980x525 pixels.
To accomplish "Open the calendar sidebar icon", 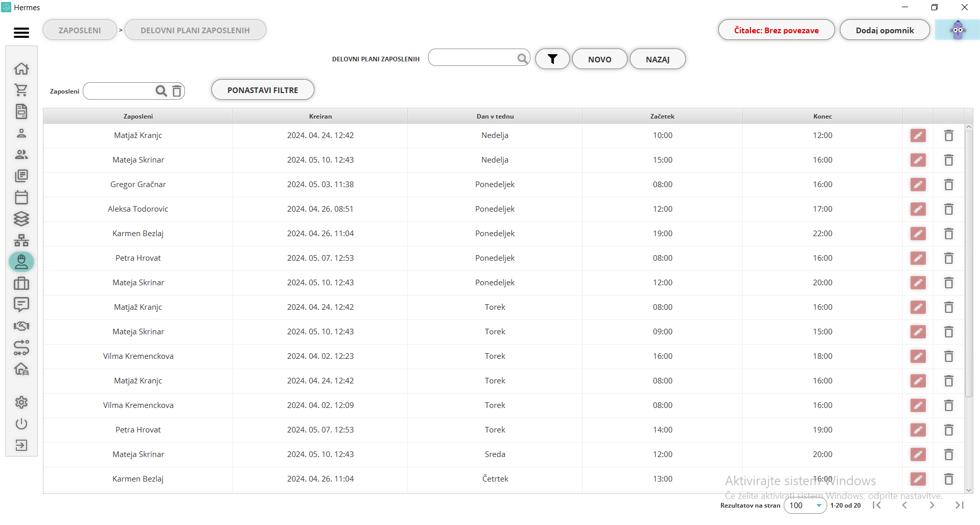I will point(21,197).
